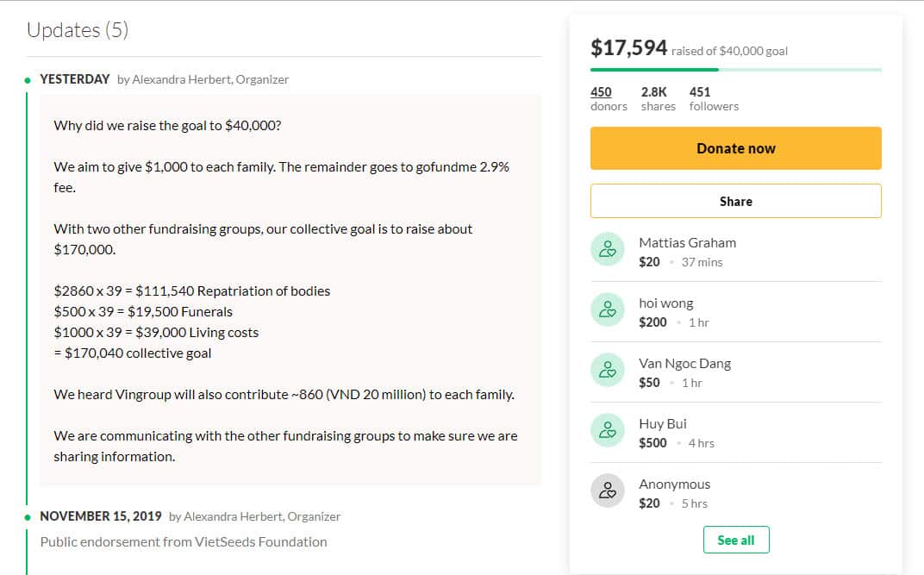Screen dimensions: 924x575
Task: Click the YESTERDAY update timeline marker dot
Action: [28, 79]
